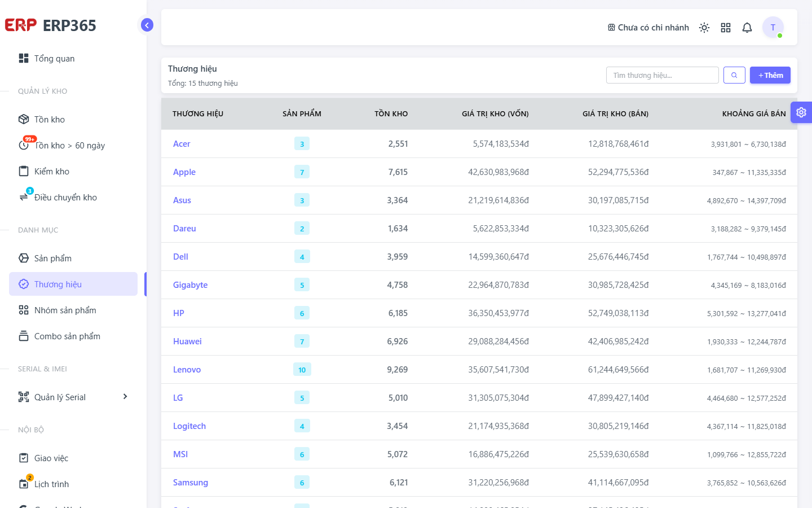Select the Chưa có chi nhánh branch selector
This screenshot has height=508, width=812.
pos(648,28)
